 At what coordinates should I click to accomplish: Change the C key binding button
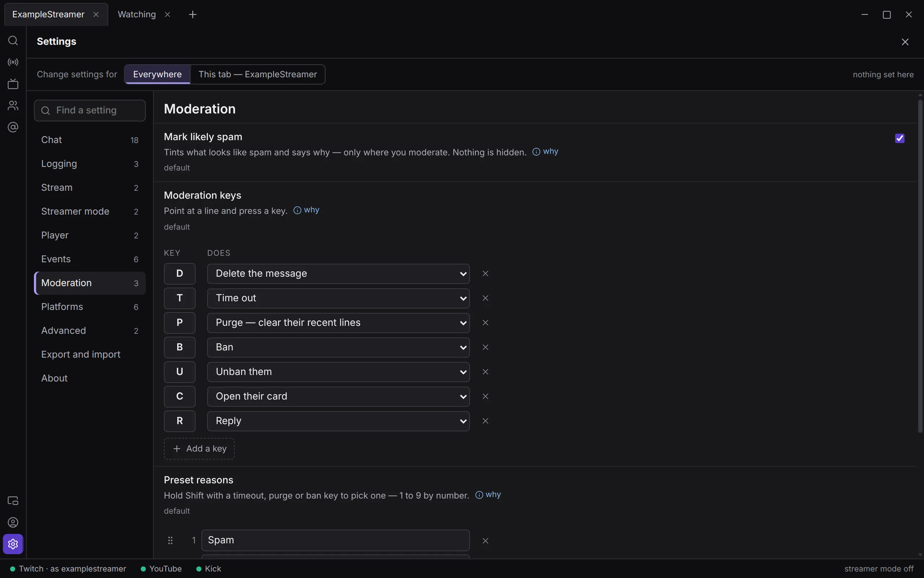pyautogui.click(x=179, y=396)
